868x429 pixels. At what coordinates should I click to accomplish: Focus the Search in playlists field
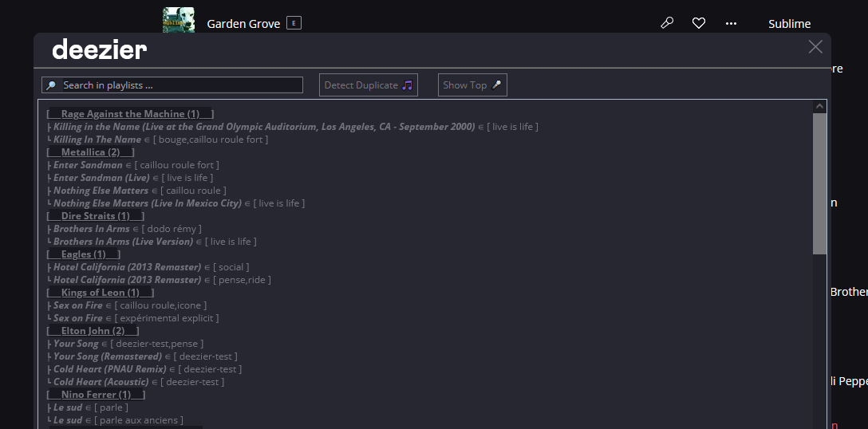point(172,85)
